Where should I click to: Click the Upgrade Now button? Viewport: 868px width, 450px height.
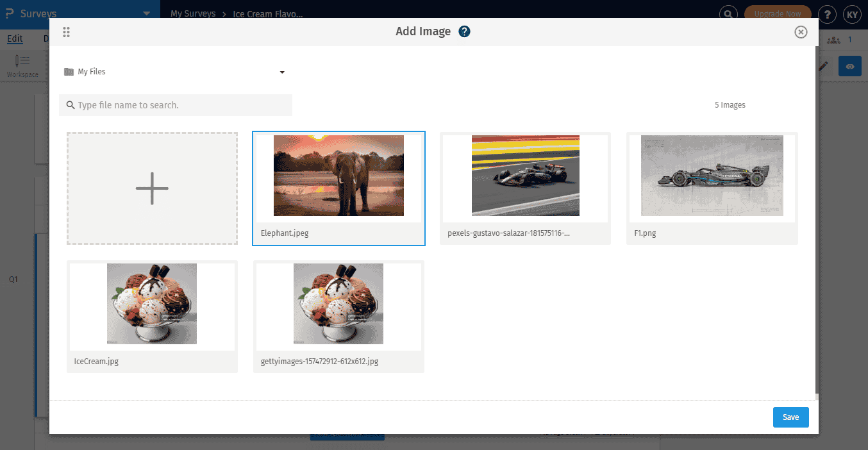[777, 13]
